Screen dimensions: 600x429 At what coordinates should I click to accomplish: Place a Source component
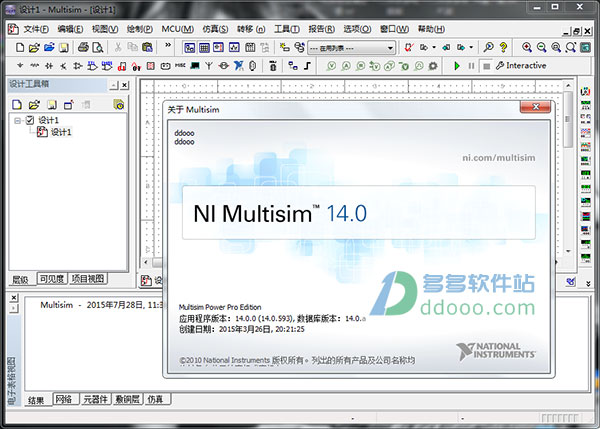[x=20, y=66]
